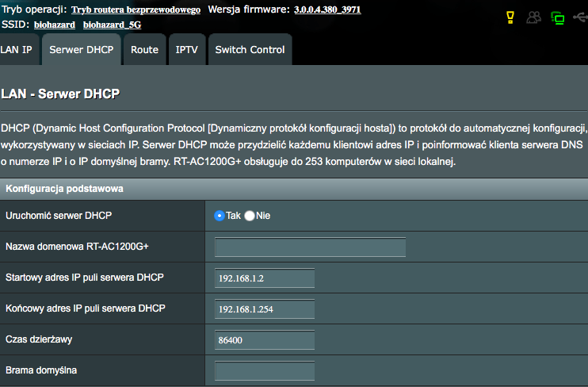Viewport: 588px width, 387px height.
Task: Open the guest network users icon
Action: [533, 17]
